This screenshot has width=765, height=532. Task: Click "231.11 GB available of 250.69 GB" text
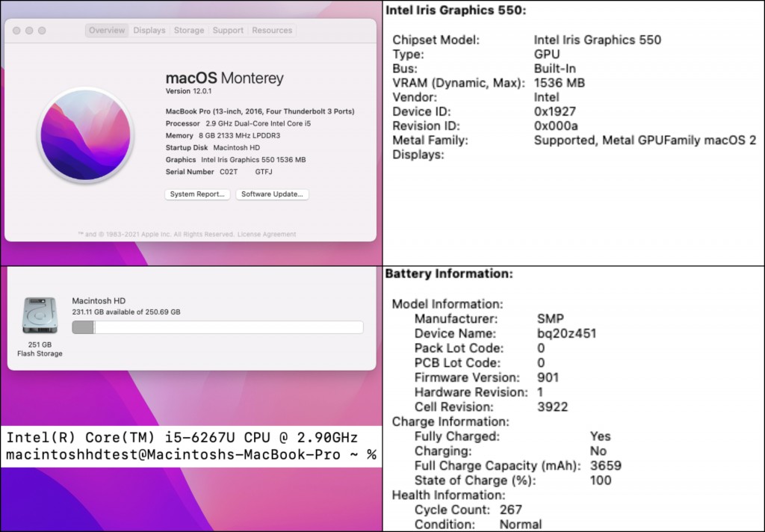click(x=126, y=312)
